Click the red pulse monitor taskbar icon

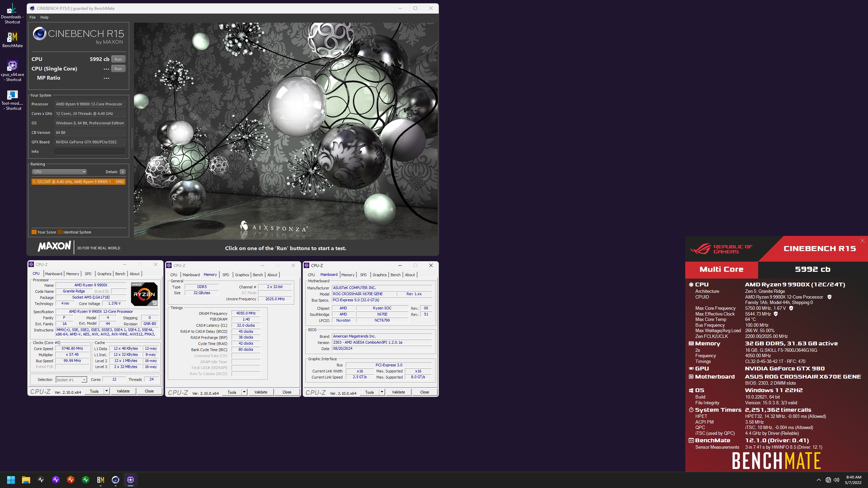[71, 480]
